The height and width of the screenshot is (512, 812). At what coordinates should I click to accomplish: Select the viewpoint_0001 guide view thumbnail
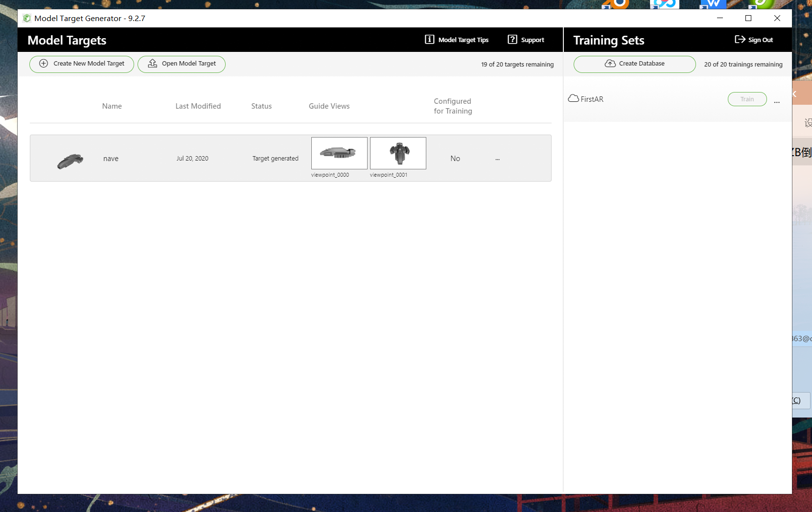[398, 153]
